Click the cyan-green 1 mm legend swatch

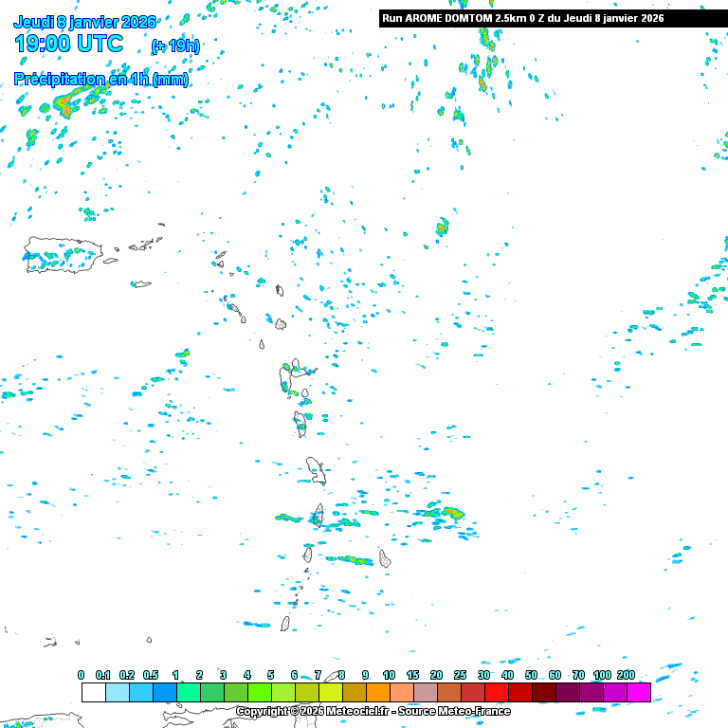[188, 693]
